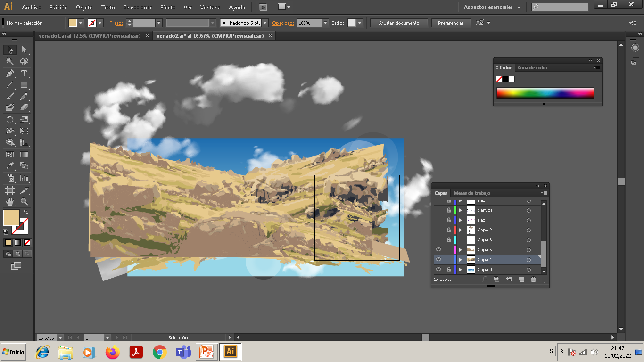Show the ciervos layer visibility box

pos(438,210)
